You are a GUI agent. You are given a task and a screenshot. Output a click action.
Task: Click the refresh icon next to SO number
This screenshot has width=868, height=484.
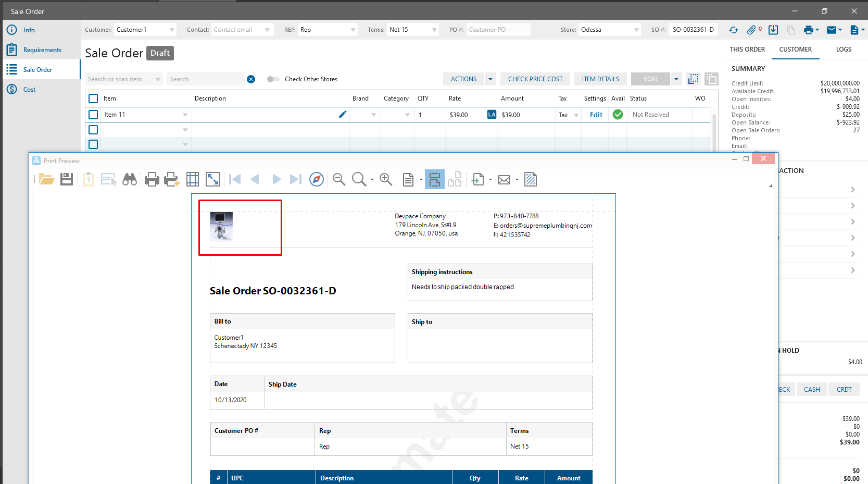tap(734, 30)
